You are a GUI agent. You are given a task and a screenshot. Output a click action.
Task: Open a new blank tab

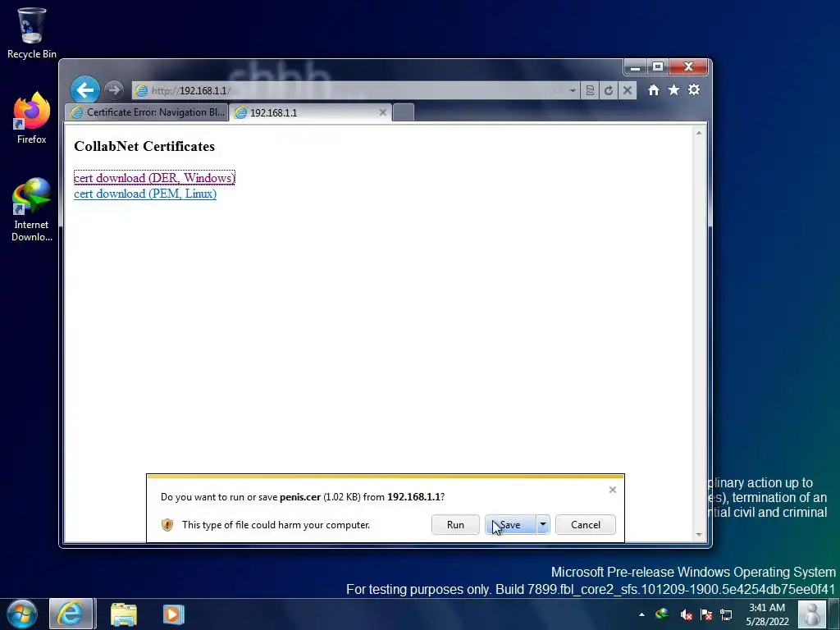click(404, 112)
